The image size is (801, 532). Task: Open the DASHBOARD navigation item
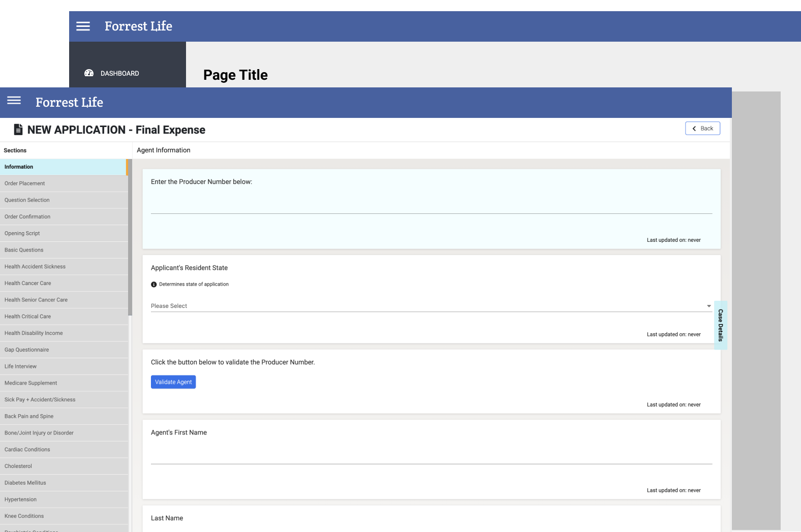pos(119,73)
